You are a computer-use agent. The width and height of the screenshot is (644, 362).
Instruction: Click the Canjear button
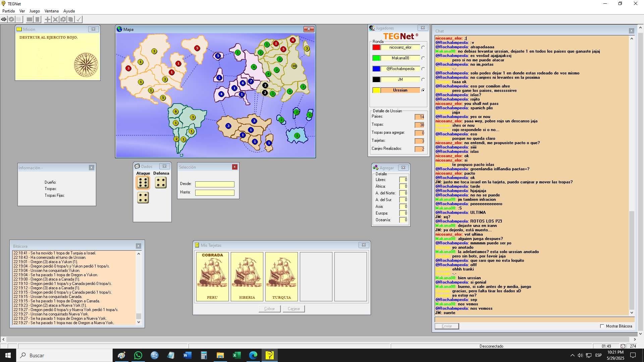click(294, 309)
